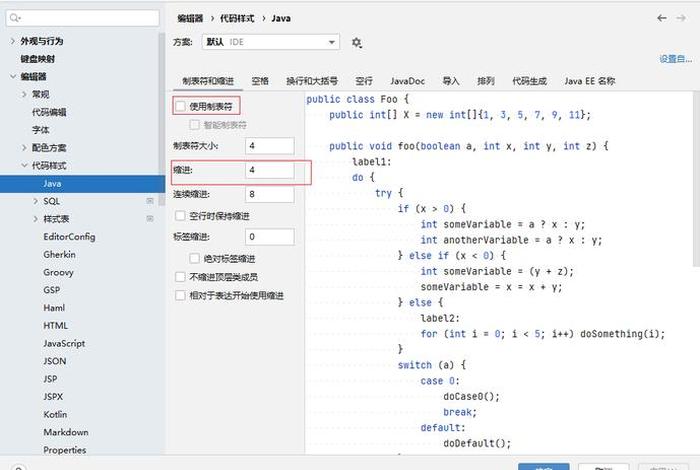This screenshot has width=700, height=470.
Task: Click the code preview scrollbar
Action: pos(696,179)
